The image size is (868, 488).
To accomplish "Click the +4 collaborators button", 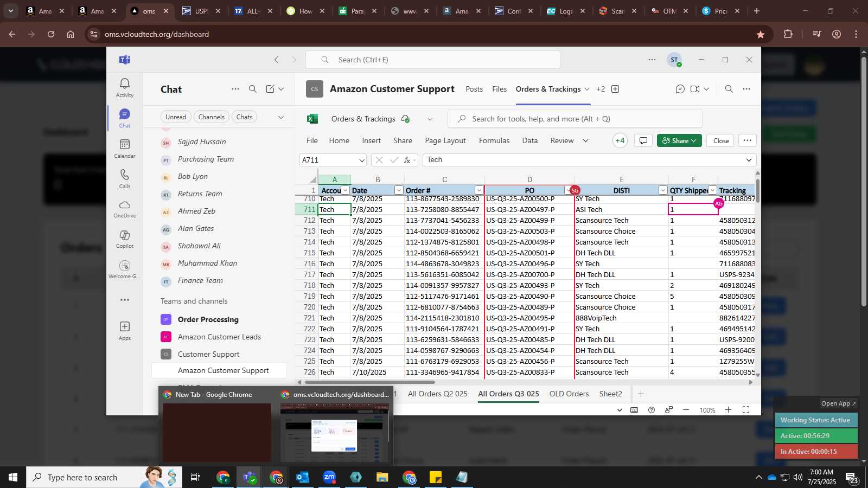I will tap(620, 140).
